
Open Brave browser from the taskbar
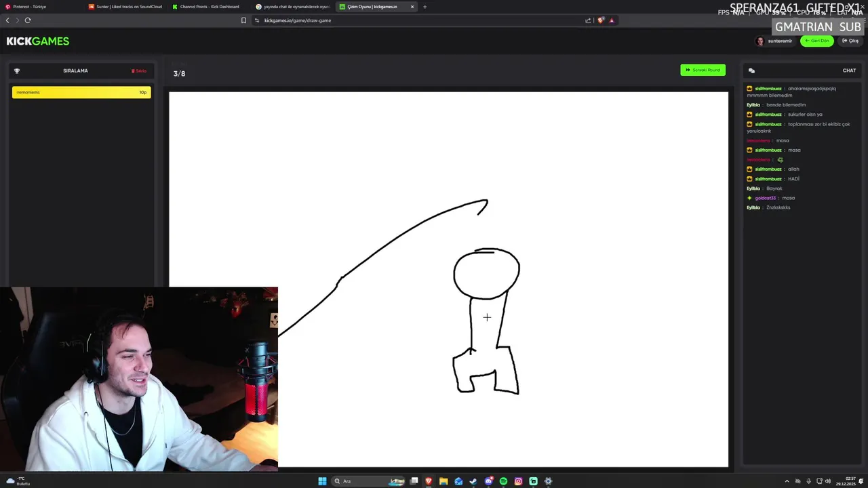click(429, 481)
